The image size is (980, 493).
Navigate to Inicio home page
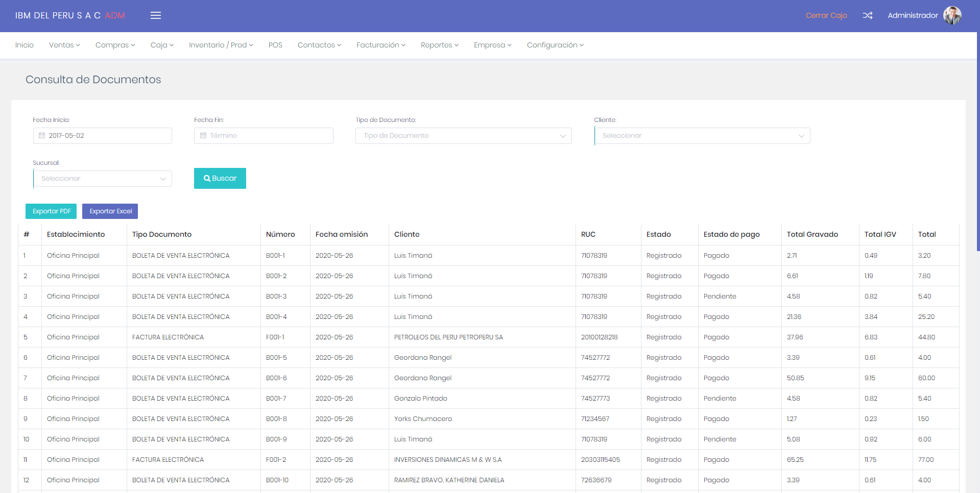pos(25,45)
